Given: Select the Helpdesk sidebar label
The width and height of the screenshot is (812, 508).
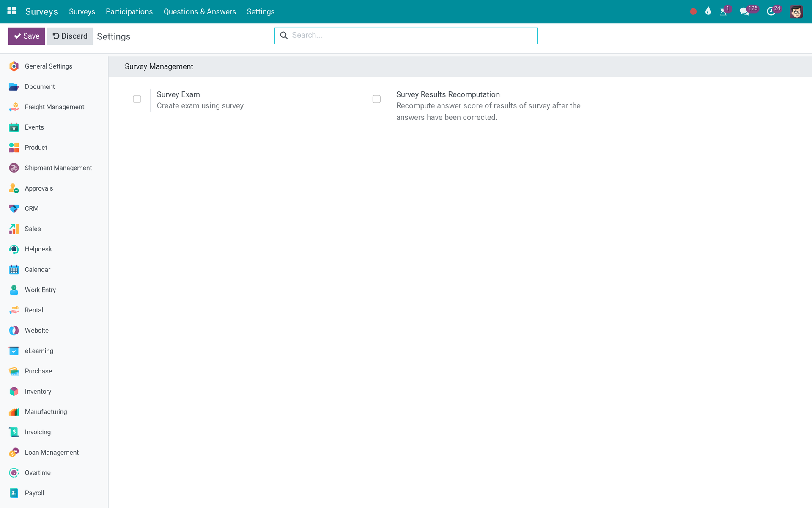Looking at the screenshot, I should 38,249.
